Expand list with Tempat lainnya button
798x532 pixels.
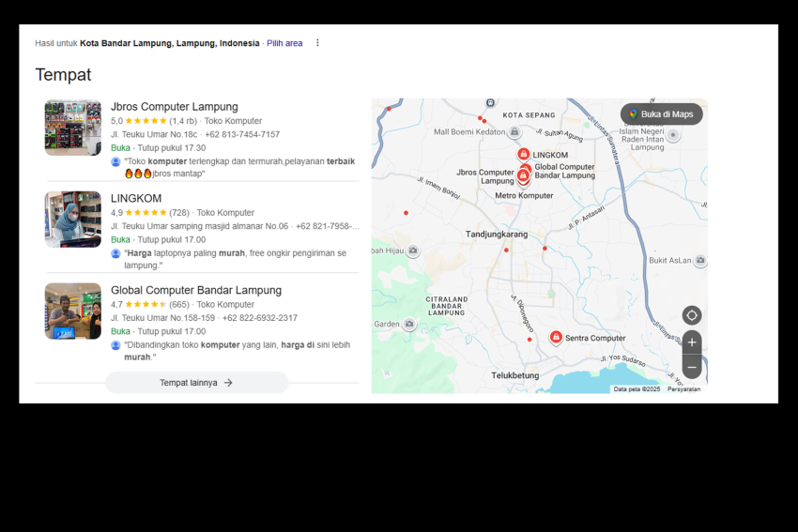[196, 383]
